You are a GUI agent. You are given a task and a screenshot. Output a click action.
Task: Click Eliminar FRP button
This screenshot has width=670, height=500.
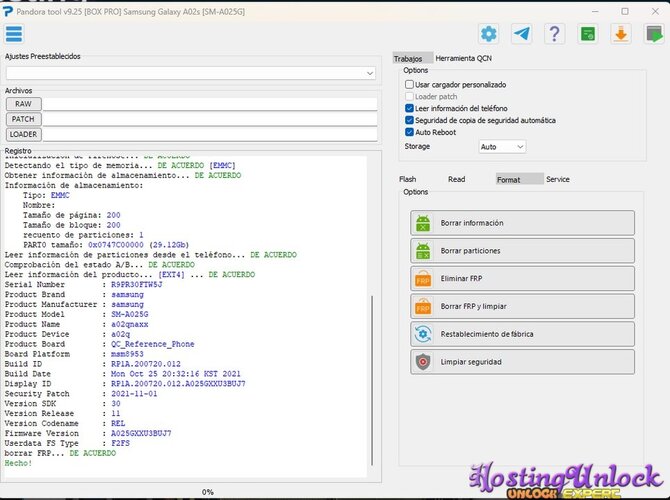point(522,279)
